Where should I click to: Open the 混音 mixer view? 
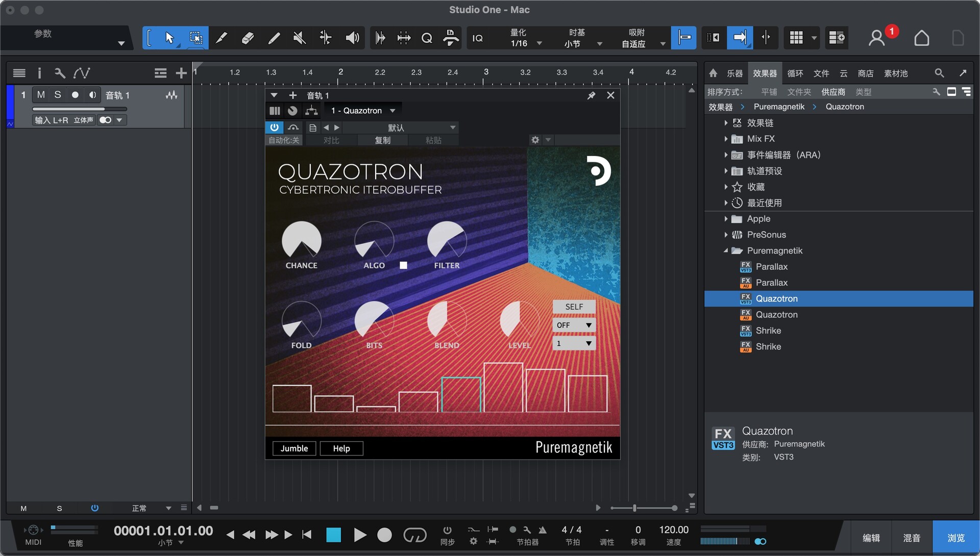coord(912,538)
